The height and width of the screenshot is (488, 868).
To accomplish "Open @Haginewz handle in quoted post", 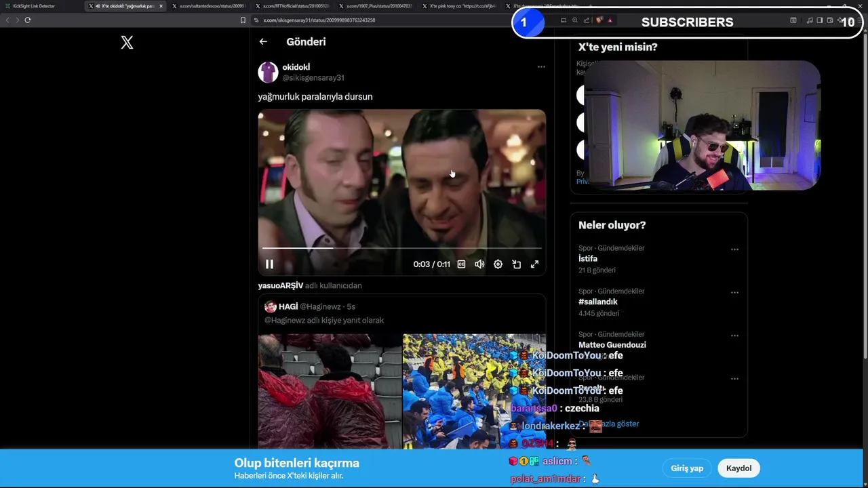I will pyautogui.click(x=321, y=306).
